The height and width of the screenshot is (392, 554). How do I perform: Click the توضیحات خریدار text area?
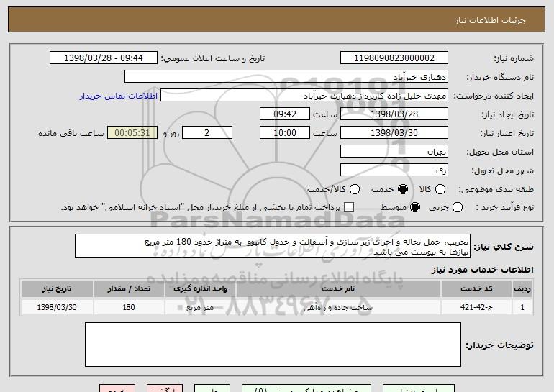tap(273, 345)
